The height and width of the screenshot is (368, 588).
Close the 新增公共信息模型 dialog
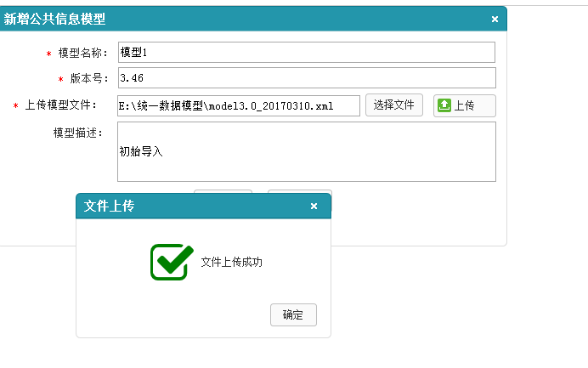point(495,19)
